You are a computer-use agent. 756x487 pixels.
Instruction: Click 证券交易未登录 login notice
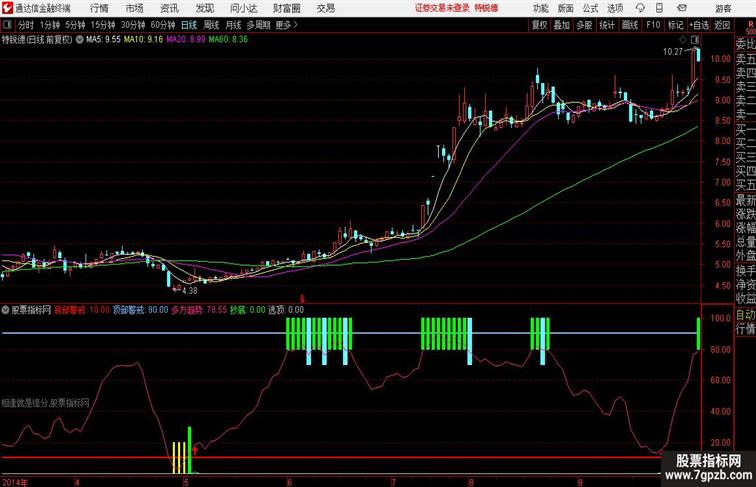[x=442, y=8]
